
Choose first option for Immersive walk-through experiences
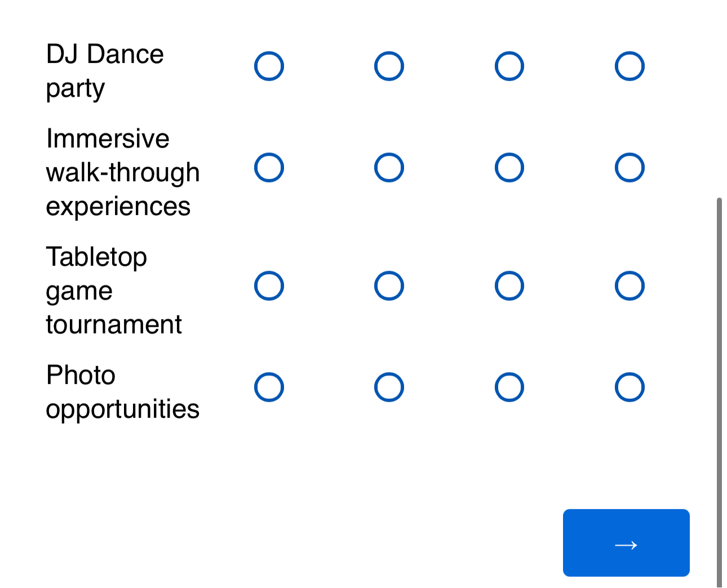pyautogui.click(x=269, y=167)
